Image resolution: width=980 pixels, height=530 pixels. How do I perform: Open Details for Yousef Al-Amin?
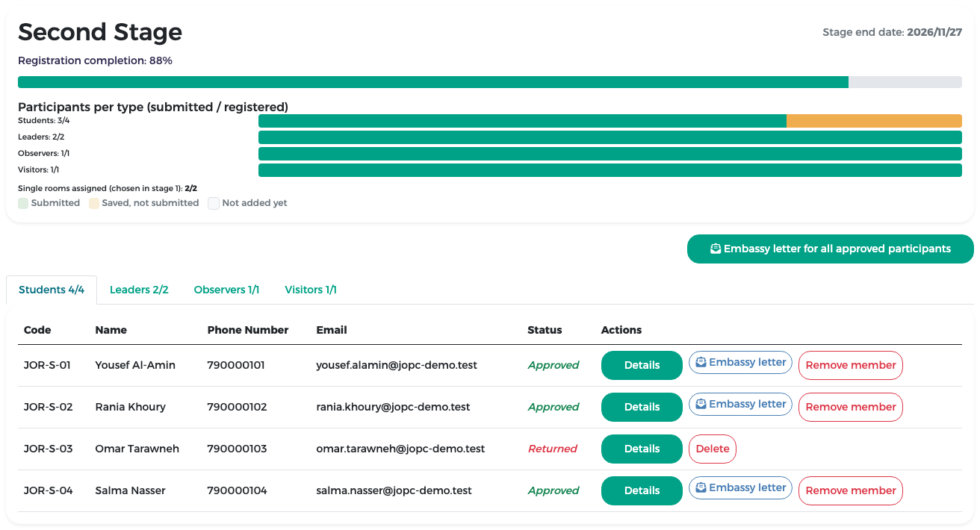pos(642,365)
